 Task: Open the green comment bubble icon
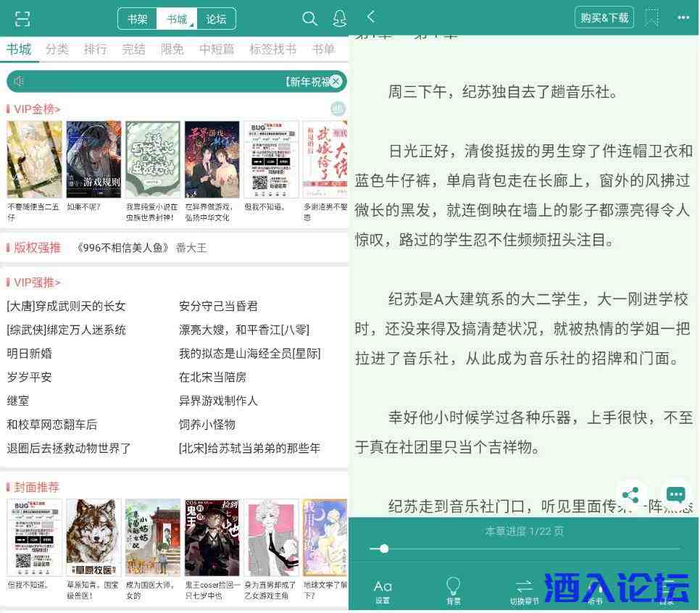(675, 495)
